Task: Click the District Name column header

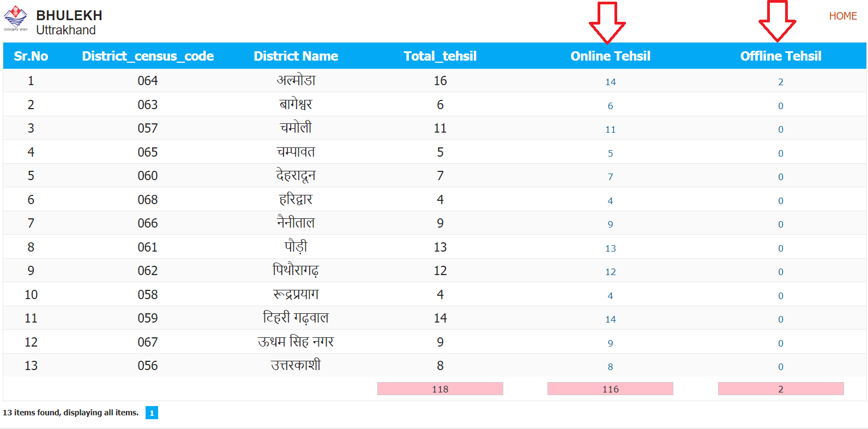Action: coord(296,56)
